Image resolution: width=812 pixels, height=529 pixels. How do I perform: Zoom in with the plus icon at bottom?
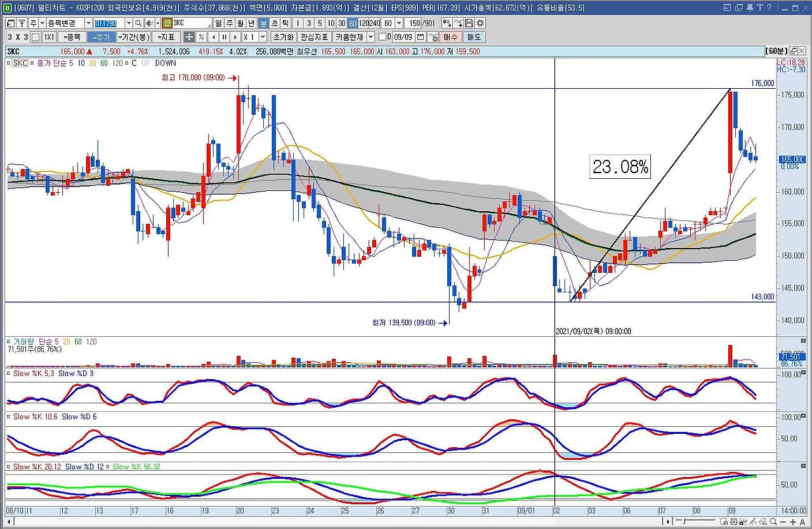click(x=794, y=521)
